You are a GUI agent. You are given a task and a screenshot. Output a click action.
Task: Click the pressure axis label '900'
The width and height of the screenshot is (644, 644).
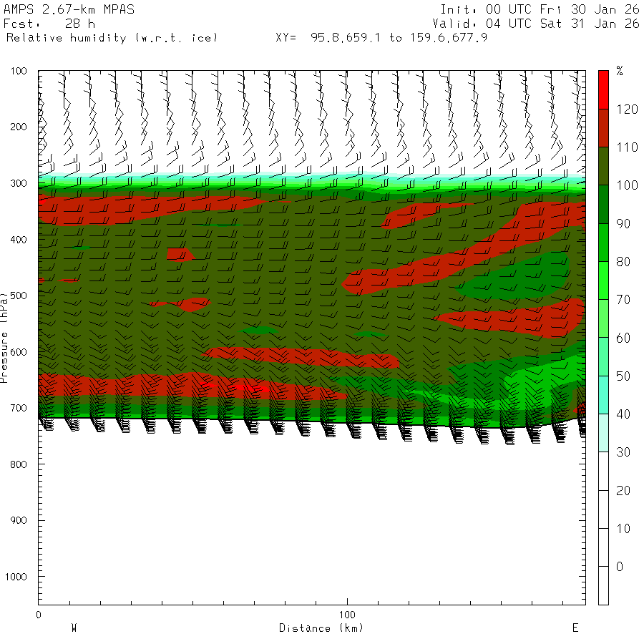(x=19, y=520)
